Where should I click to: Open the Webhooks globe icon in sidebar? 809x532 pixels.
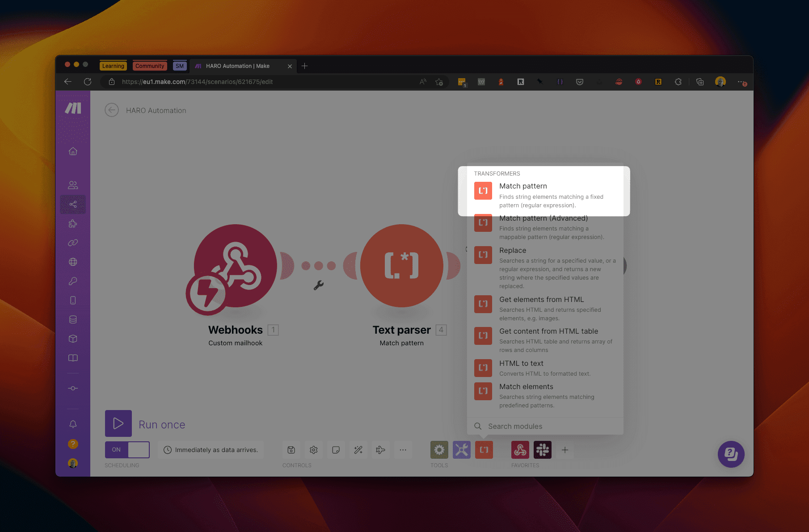click(73, 262)
